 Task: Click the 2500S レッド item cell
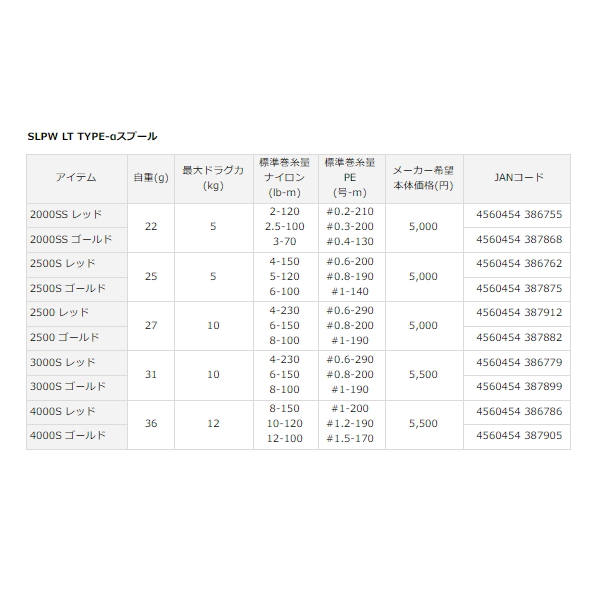77,265
